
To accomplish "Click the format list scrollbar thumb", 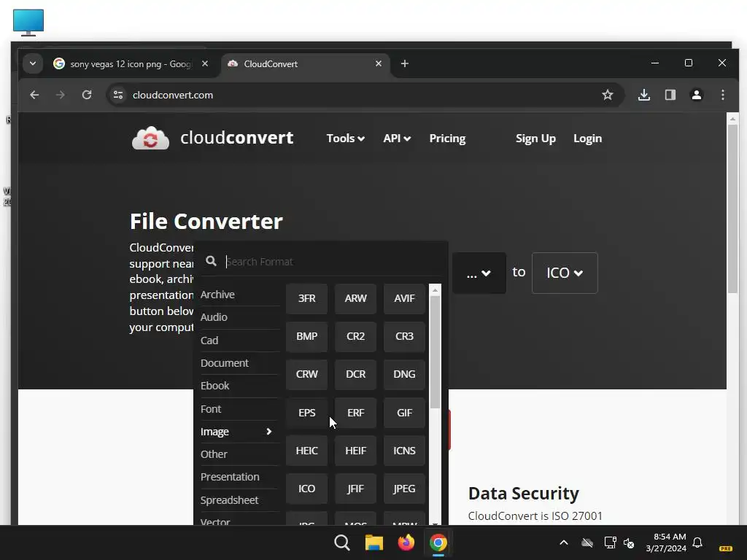I will pos(435,352).
